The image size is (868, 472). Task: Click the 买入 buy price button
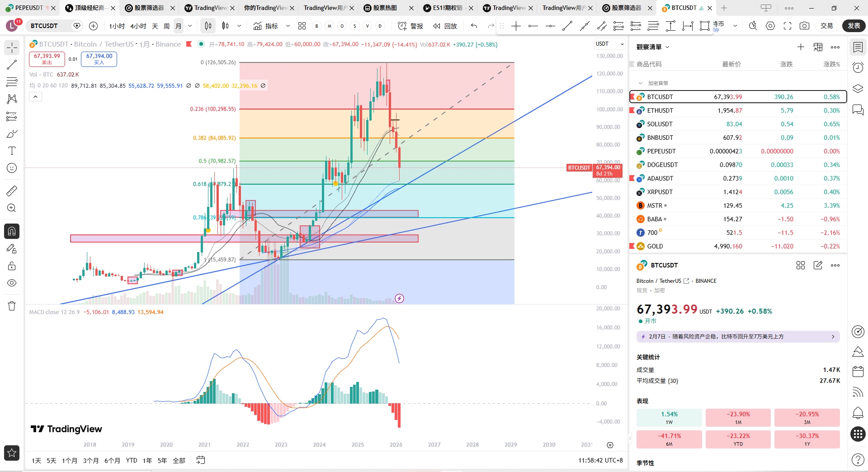pos(99,59)
